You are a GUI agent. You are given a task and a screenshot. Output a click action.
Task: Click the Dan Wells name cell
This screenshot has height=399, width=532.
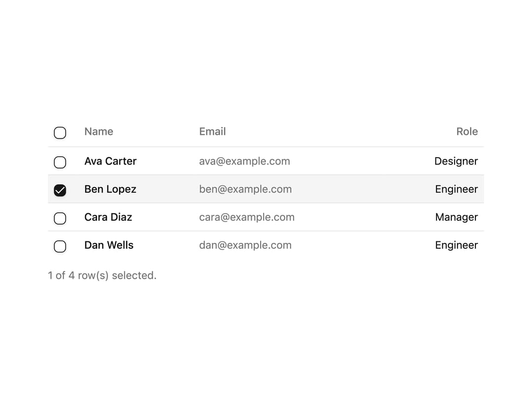coord(109,245)
